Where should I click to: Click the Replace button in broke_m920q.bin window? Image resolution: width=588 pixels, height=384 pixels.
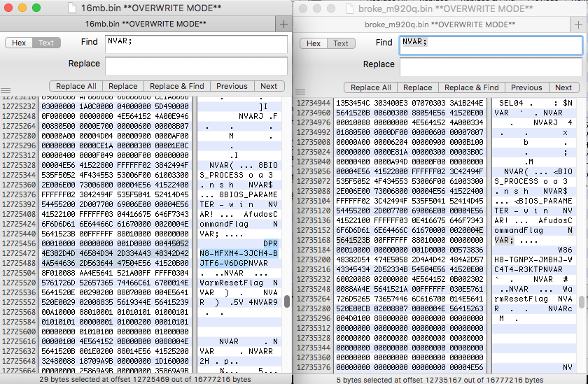[x=418, y=87]
